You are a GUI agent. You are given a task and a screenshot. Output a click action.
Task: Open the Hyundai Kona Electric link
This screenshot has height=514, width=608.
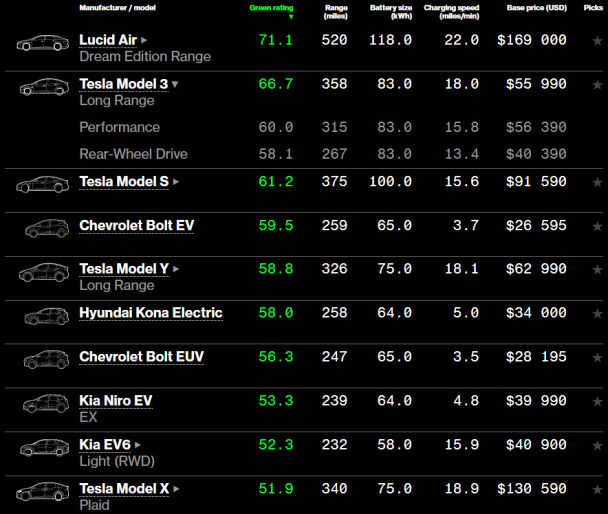point(150,313)
